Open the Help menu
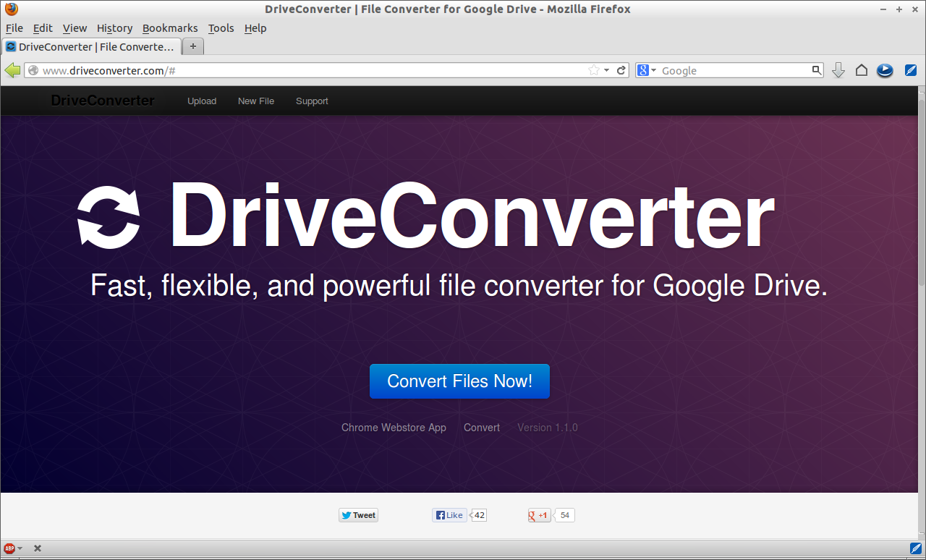 click(255, 28)
